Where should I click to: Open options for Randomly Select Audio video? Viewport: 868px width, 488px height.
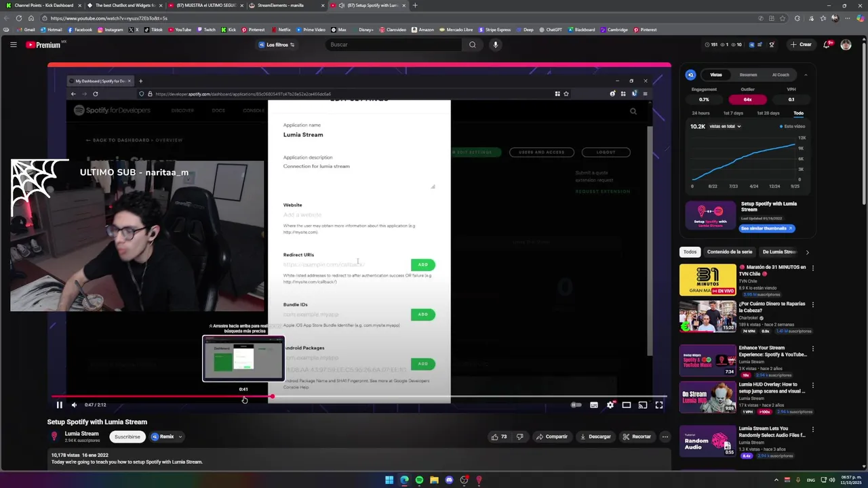[812, 429]
